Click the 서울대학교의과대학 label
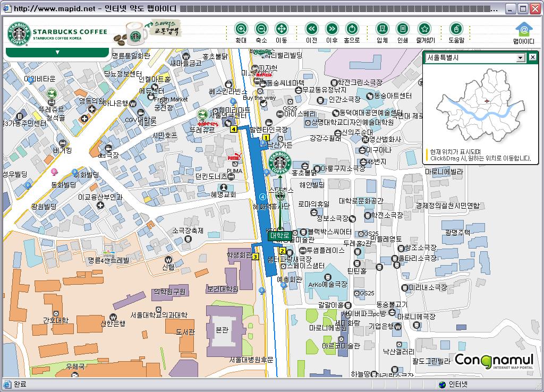Image resolution: width=544 pixels, height=392 pixels. tap(159, 315)
